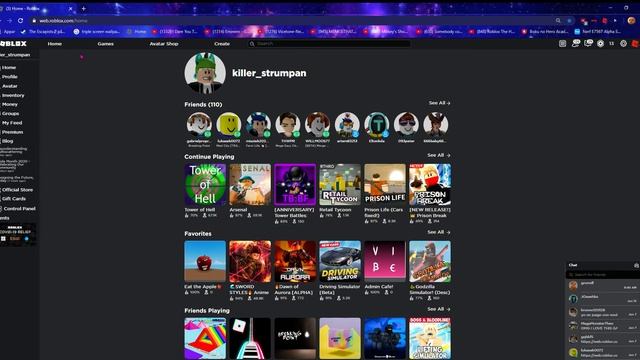Open Avatar Shop in the navigation bar

(164, 44)
